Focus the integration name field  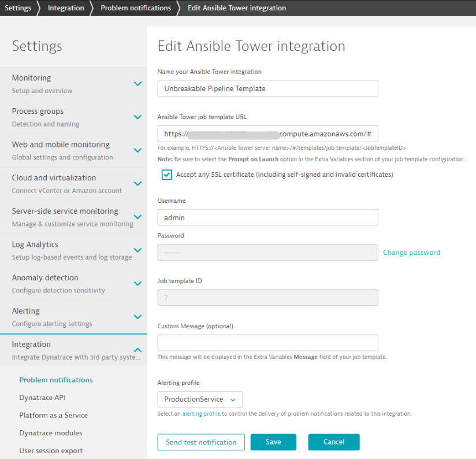click(268, 88)
